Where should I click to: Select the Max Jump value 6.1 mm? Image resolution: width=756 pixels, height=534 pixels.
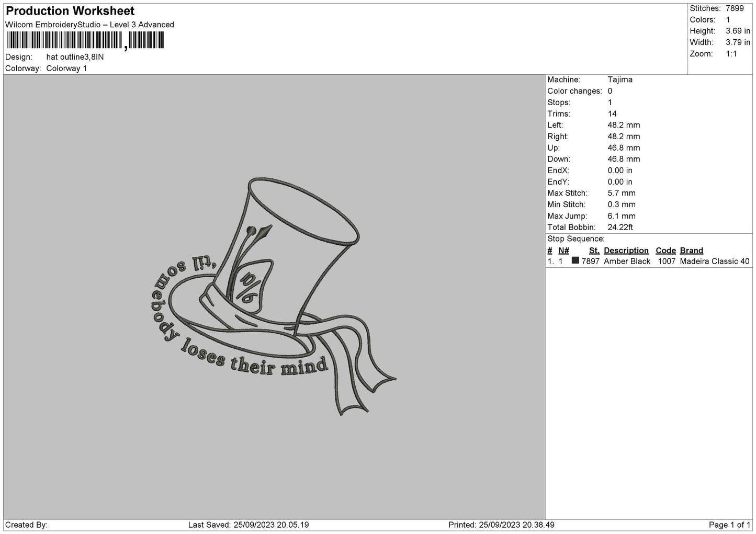622,216
